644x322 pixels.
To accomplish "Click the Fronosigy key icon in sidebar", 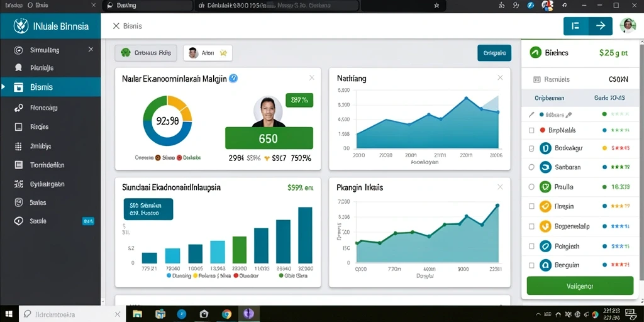I will (x=18, y=108).
